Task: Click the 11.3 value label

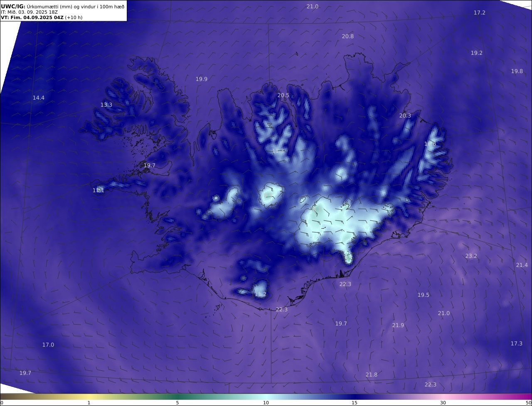Action: click(x=278, y=151)
